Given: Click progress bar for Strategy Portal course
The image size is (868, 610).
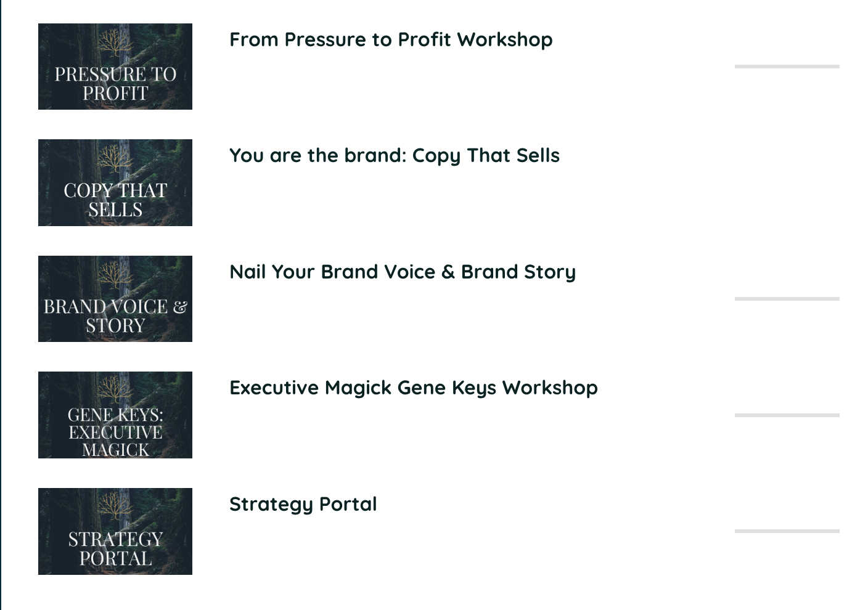Looking at the screenshot, I should coord(787,531).
